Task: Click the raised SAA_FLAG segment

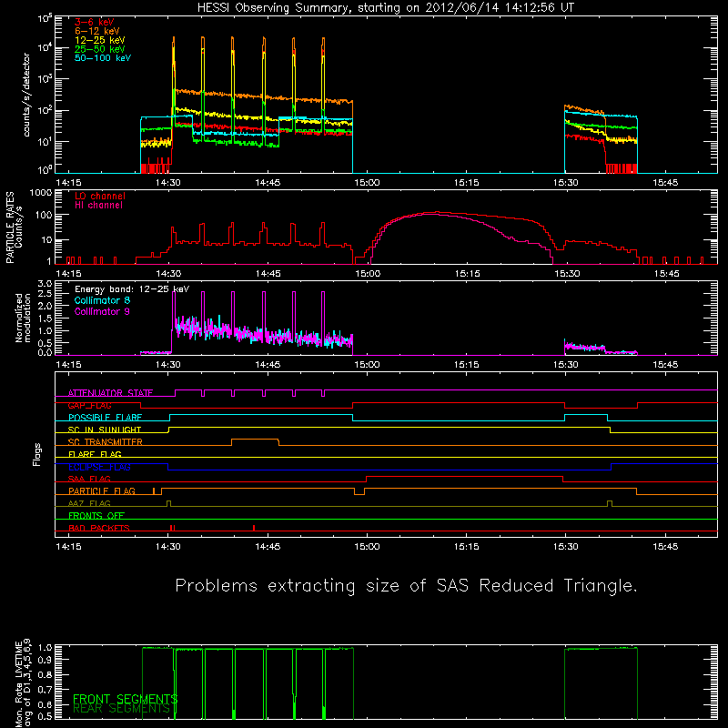Action: 464,477
